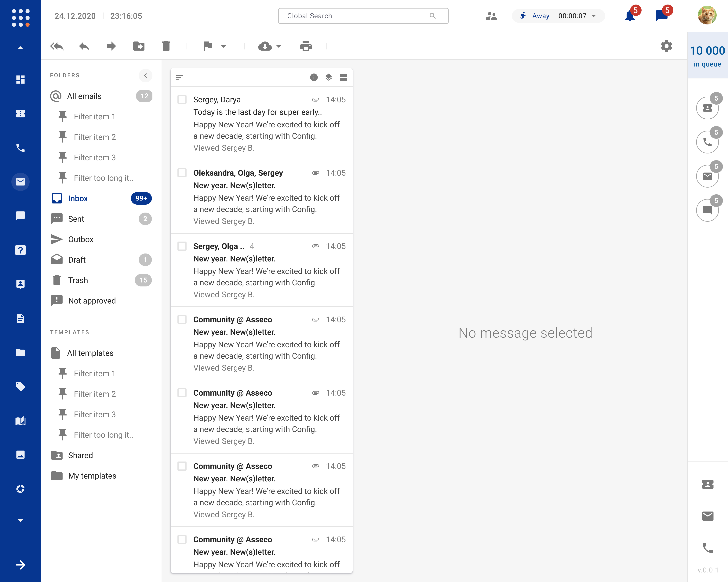
Task: Click the sort icon above email list
Action: pos(180,77)
